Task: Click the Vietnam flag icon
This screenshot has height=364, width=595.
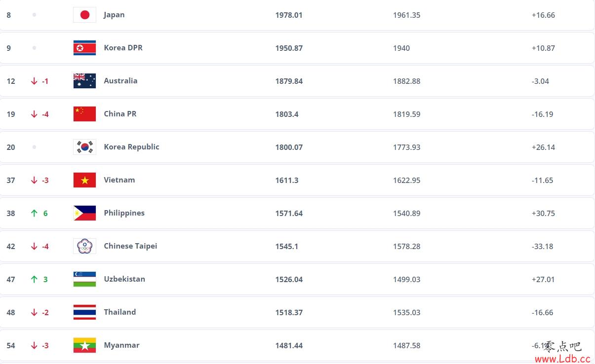Action: click(x=84, y=180)
